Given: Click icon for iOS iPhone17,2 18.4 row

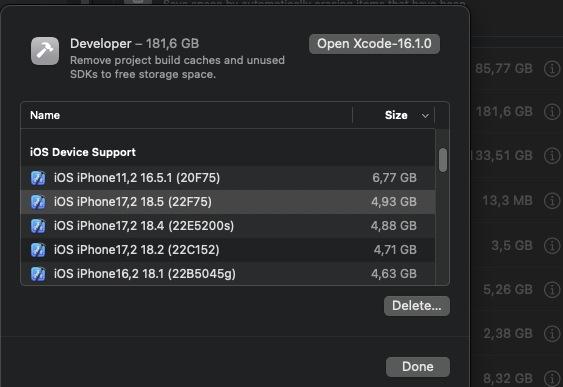Looking at the screenshot, I should pos(38,226).
